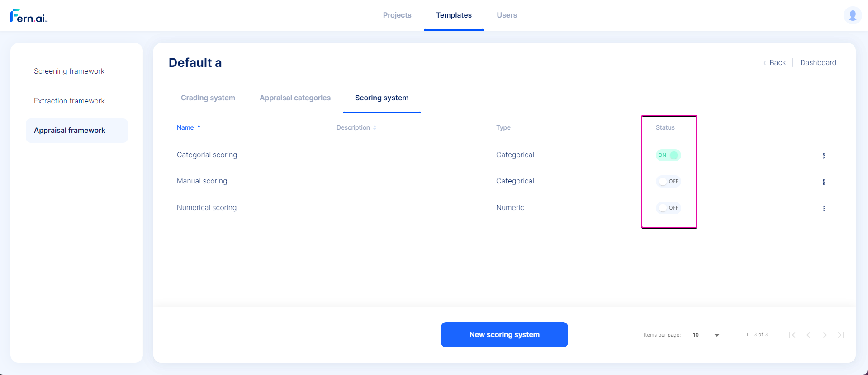Image resolution: width=868 pixels, height=375 pixels.
Task: Click the Categorical type of Categorial scoring
Action: click(515, 155)
